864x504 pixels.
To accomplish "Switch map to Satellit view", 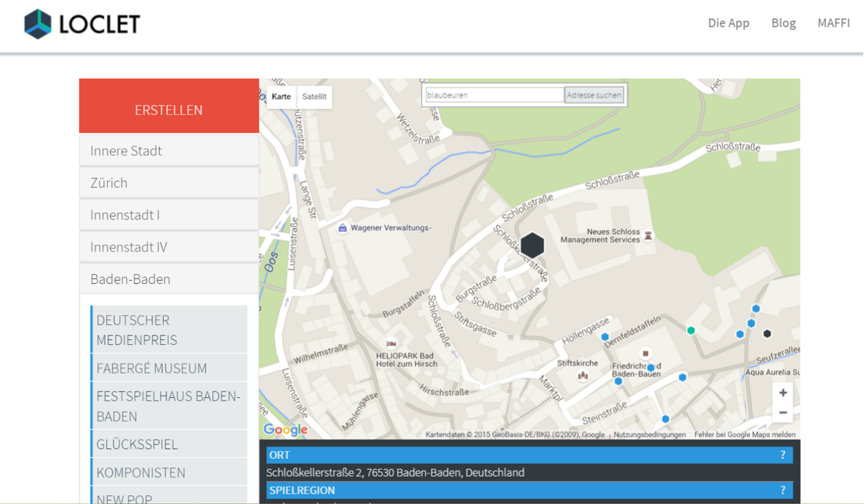I will click(314, 97).
